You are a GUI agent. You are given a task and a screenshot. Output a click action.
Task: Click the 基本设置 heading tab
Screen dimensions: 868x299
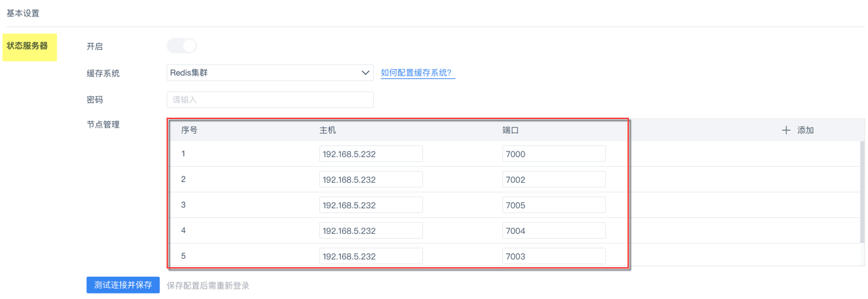click(x=23, y=13)
